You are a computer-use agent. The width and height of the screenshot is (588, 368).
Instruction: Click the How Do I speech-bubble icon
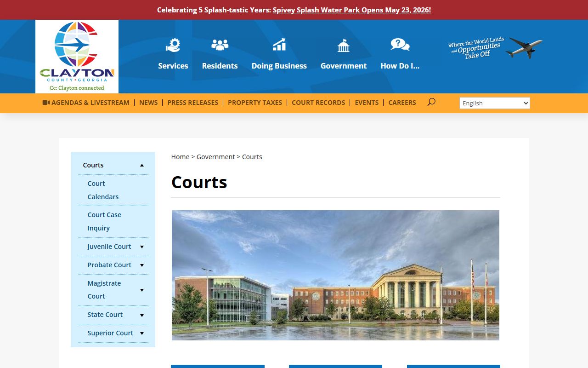(400, 45)
